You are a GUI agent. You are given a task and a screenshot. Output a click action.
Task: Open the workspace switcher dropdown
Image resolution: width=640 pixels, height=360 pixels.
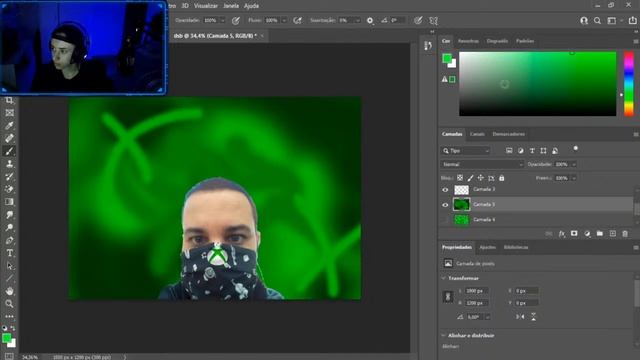click(614, 20)
